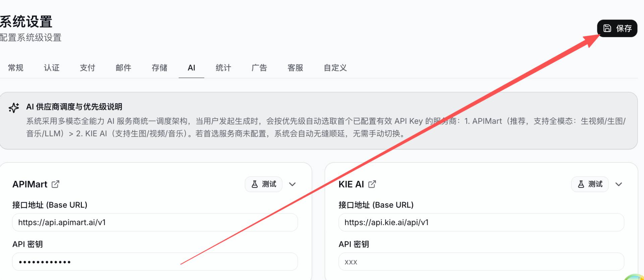Image resolution: width=644 pixels, height=280 pixels.
Task: Open the 认证 tab
Action: (52, 68)
